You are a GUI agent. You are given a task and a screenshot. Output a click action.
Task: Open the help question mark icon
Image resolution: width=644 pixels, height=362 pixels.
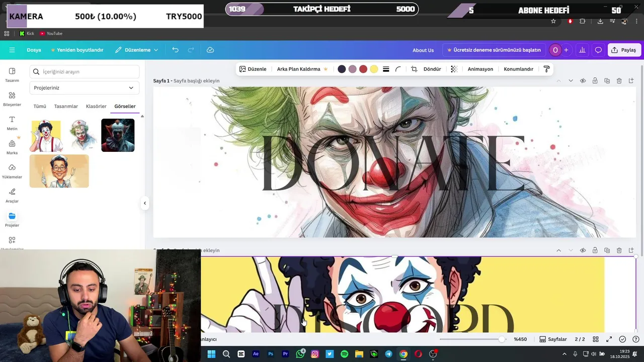tap(636, 339)
